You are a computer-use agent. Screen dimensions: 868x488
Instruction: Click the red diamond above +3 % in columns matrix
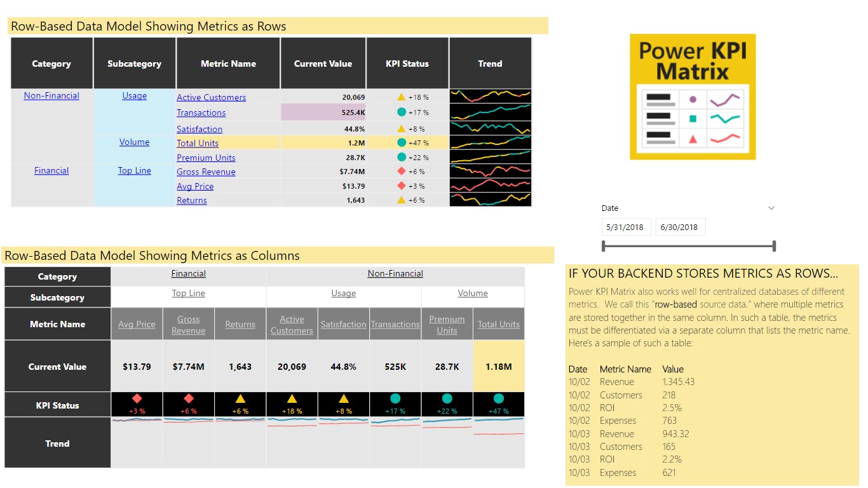[x=137, y=398]
